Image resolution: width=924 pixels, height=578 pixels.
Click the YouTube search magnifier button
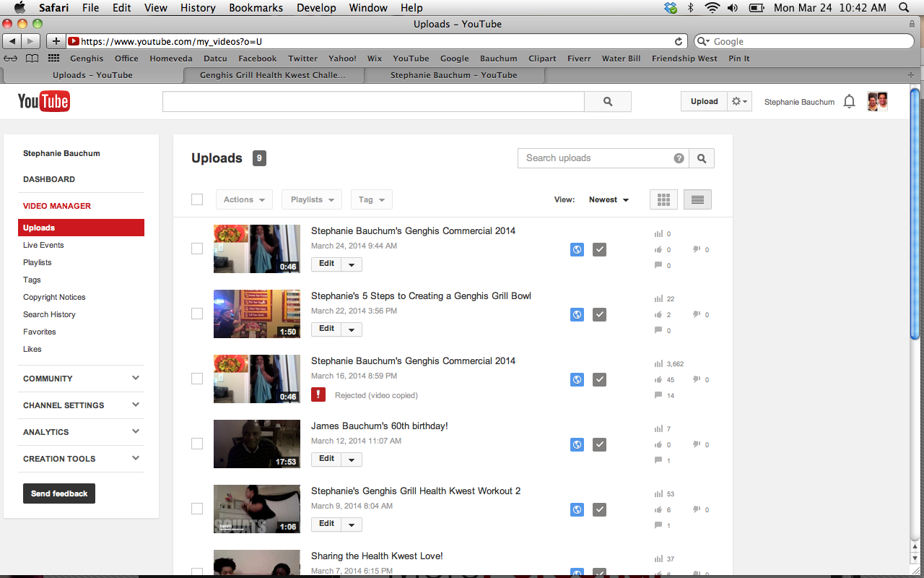point(608,102)
